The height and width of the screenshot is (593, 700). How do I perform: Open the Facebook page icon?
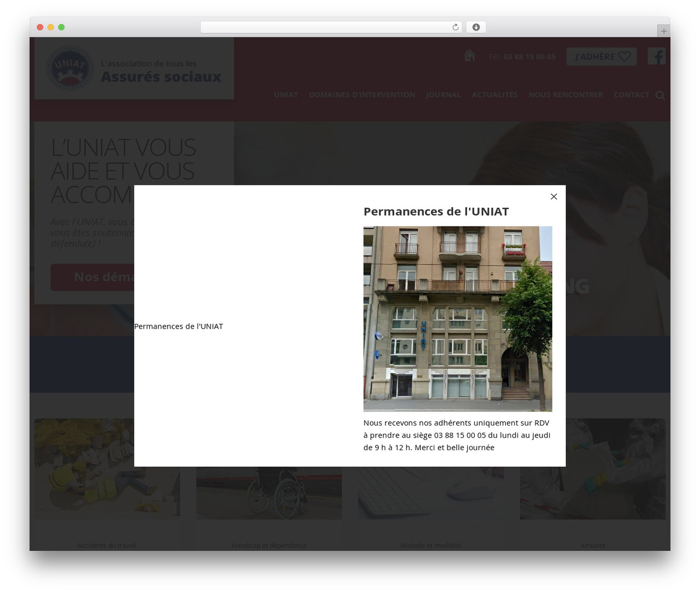[656, 56]
